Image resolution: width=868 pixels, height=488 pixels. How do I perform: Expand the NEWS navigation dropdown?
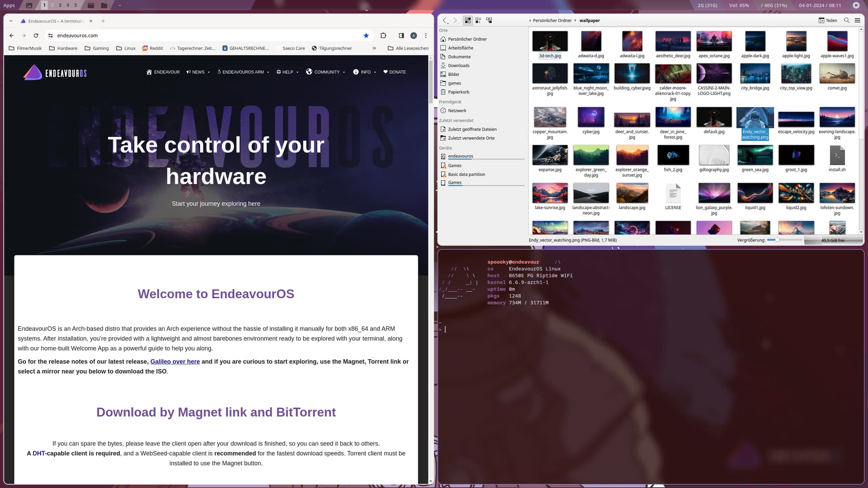tap(198, 72)
